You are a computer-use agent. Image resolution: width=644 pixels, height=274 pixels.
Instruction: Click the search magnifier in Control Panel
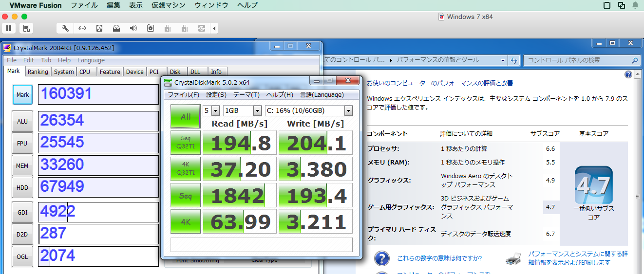634,60
